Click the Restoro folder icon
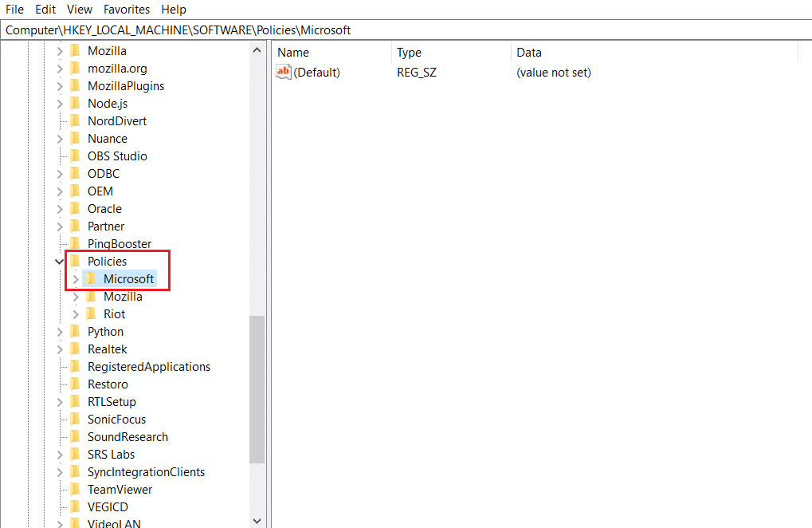The image size is (812, 528). [x=75, y=384]
